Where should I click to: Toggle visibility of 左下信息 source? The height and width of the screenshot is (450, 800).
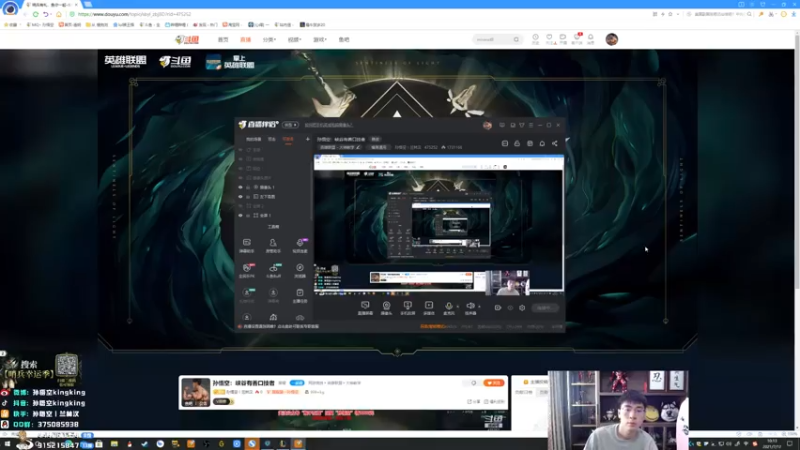pyautogui.click(x=240, y=196)
